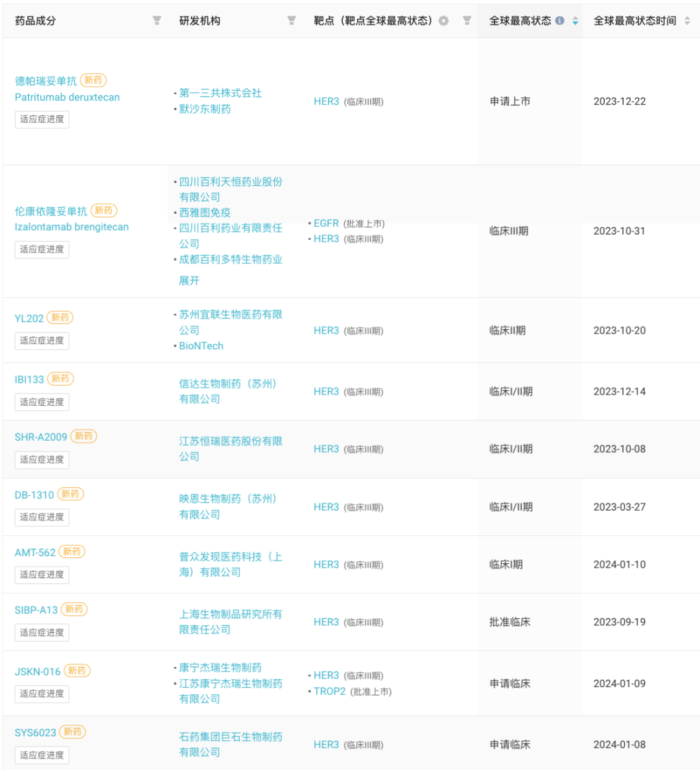Image resolution: width=700 pixels, height=770 pixels.
Task: Select the date 2023-10-31
Action: [x=619, y=231]
